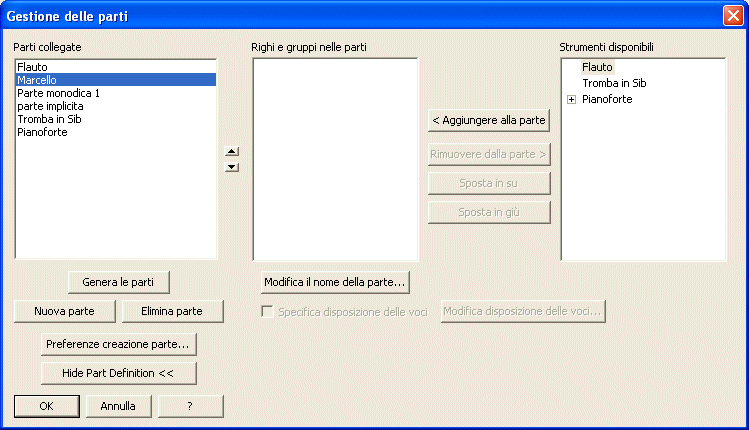Select Tromba in Sib in available instruments
749x430 pixels.
click(x=613, y=83)
